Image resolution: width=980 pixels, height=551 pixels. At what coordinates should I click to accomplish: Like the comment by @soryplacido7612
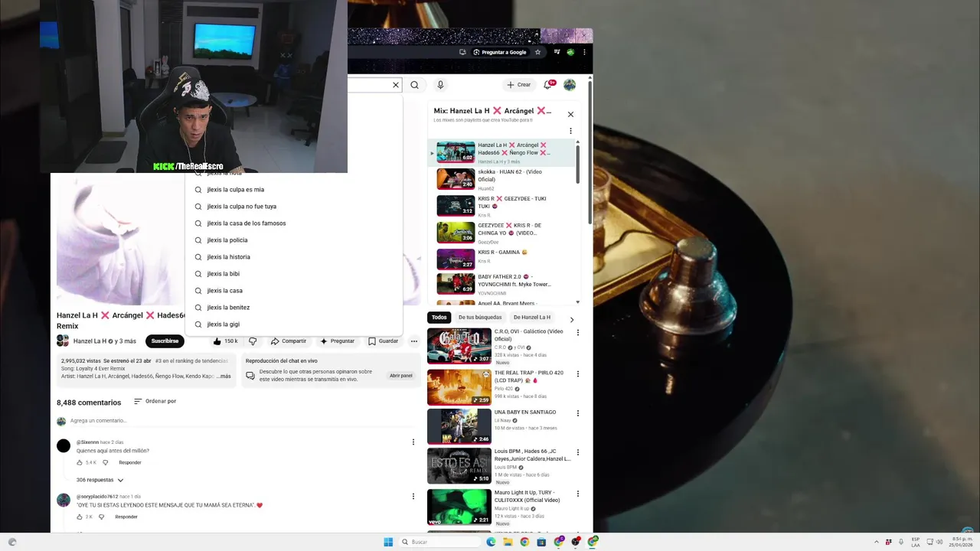pyautogui.click(x=80, y=517)
